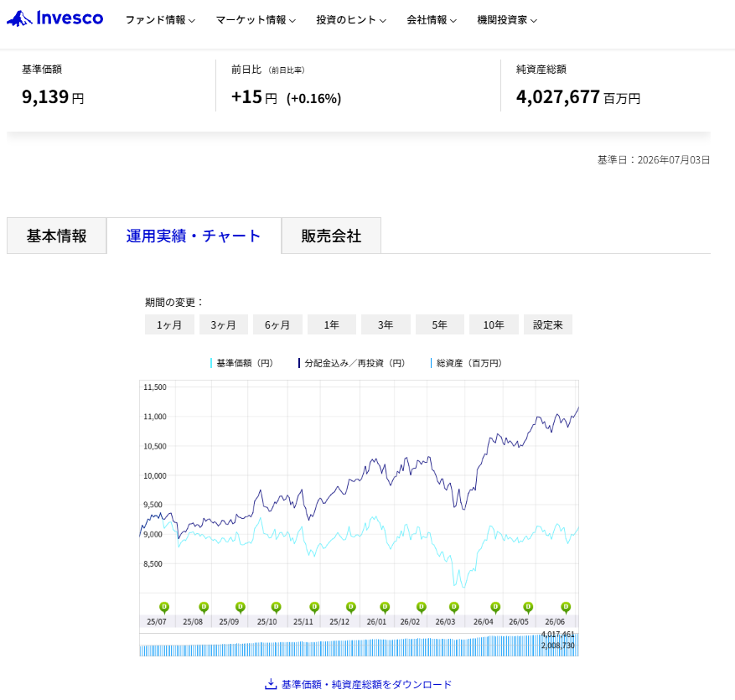The width and height of the screenshot is (735, 700).
Task: Click the 25/11 dividend marker
Action: pos(314,608)
